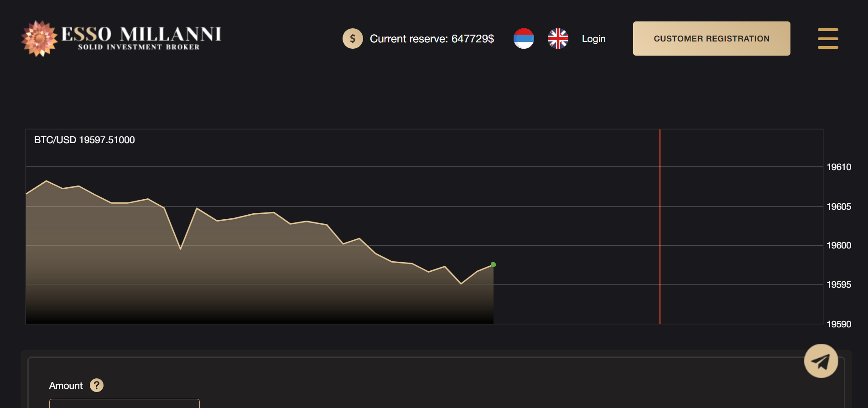Open the Telegram paper plane chat button
The width and height of the screenshot is (868, 408).
point(821,361)
